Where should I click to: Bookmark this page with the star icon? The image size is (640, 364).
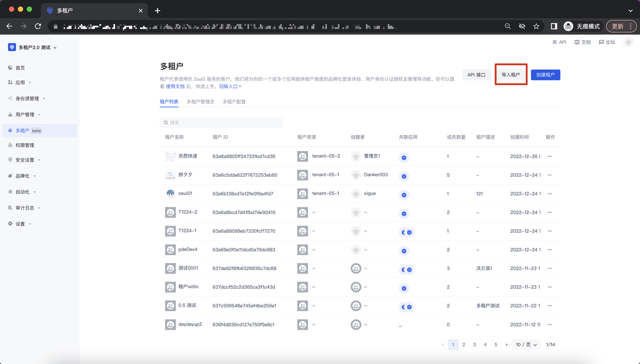point(536,26)
